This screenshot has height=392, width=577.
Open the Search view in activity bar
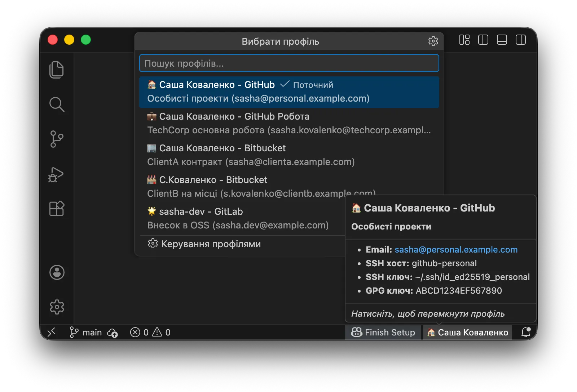57,104
